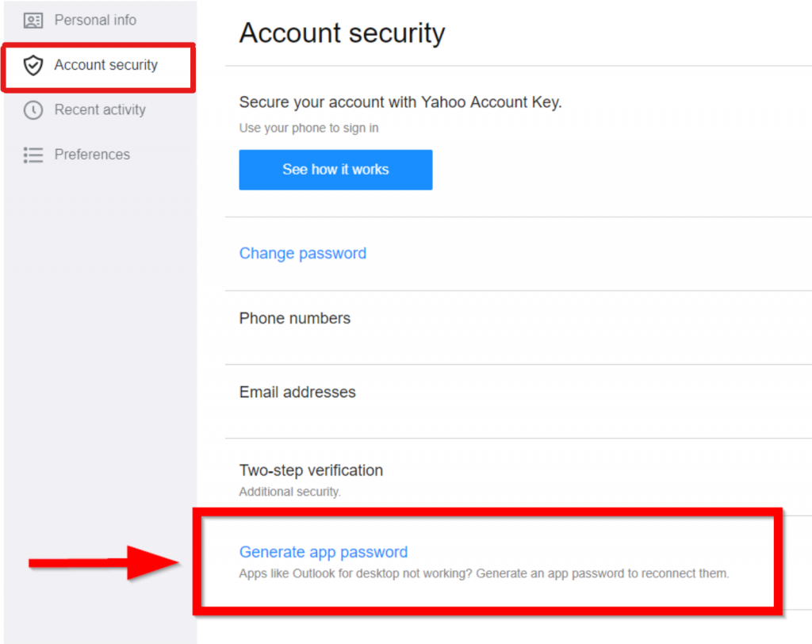Open the Email addresses row
Screen dimensions: 812x644
(297, 392)
